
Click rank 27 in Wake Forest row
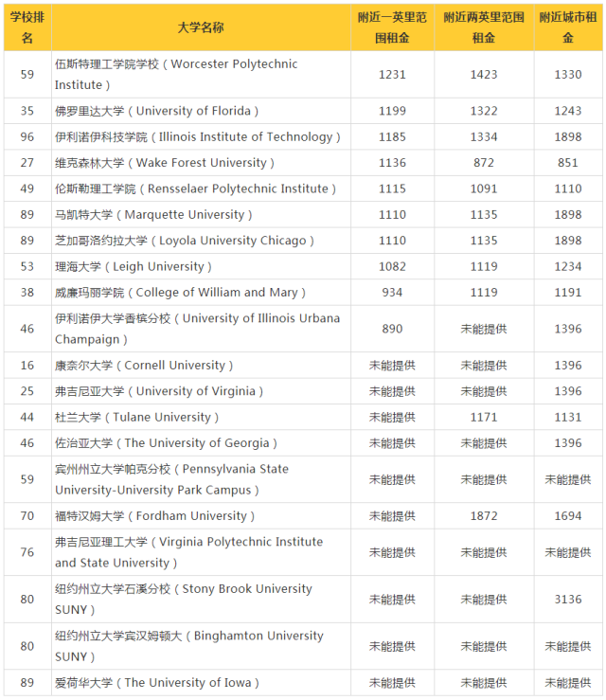click(27, 163)
